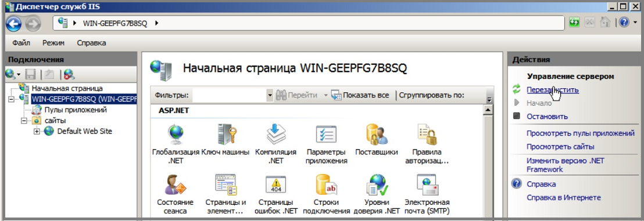This screenshot has height=221, width=644.
Task: Open the Режим menu
Action: pyautogui.click(x=53, y=43)
